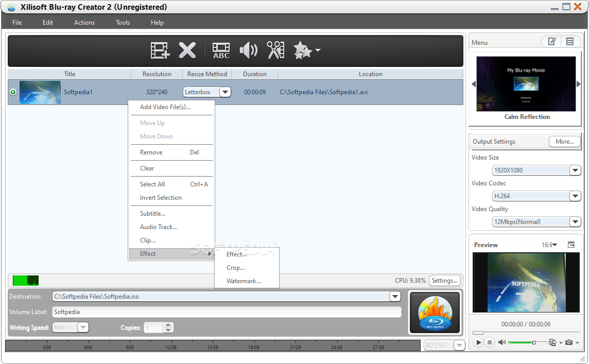Click the preview seek progress slider
The width and height of the screenshot is (589, 364).
point(526,333)
